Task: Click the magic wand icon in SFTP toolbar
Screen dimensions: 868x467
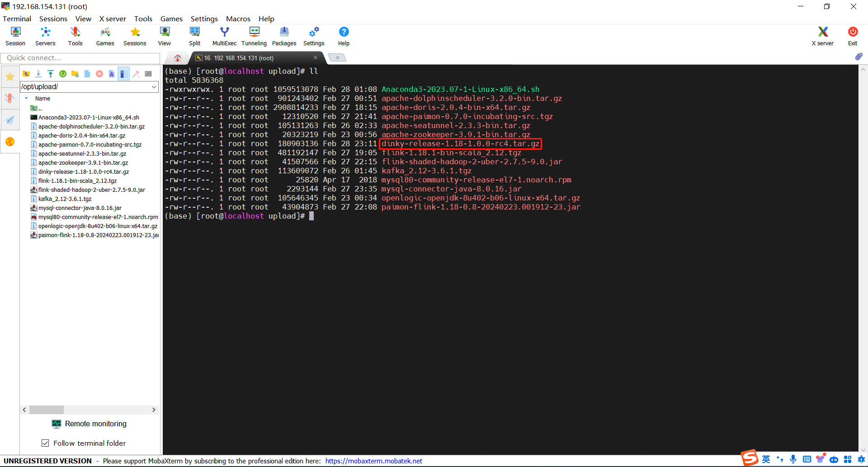Action: click(x=136, y=74)
